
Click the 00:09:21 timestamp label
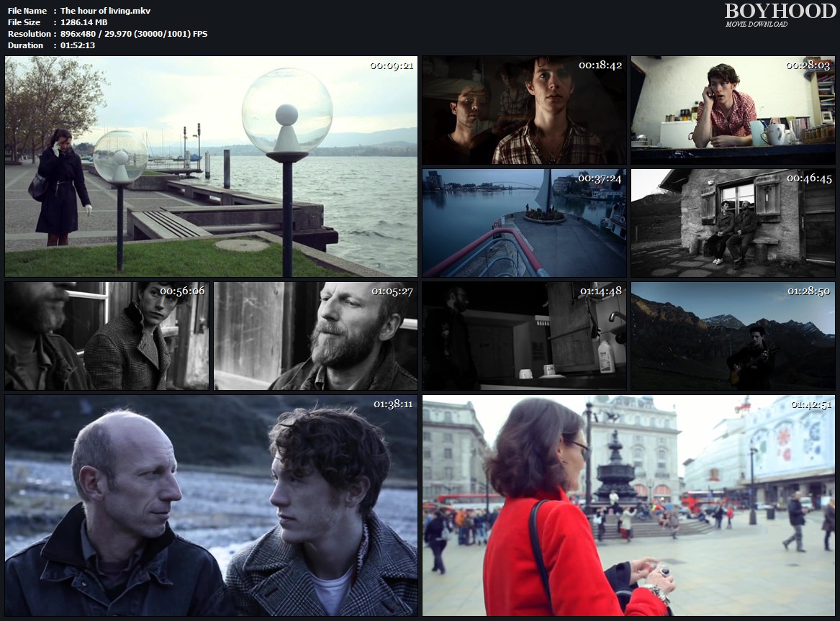point(392,65)
